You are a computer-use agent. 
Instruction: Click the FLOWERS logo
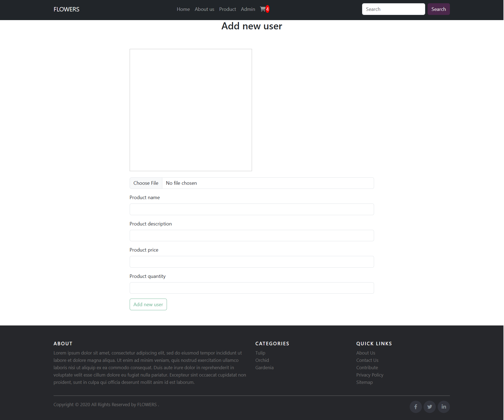[x=66, y=9]
